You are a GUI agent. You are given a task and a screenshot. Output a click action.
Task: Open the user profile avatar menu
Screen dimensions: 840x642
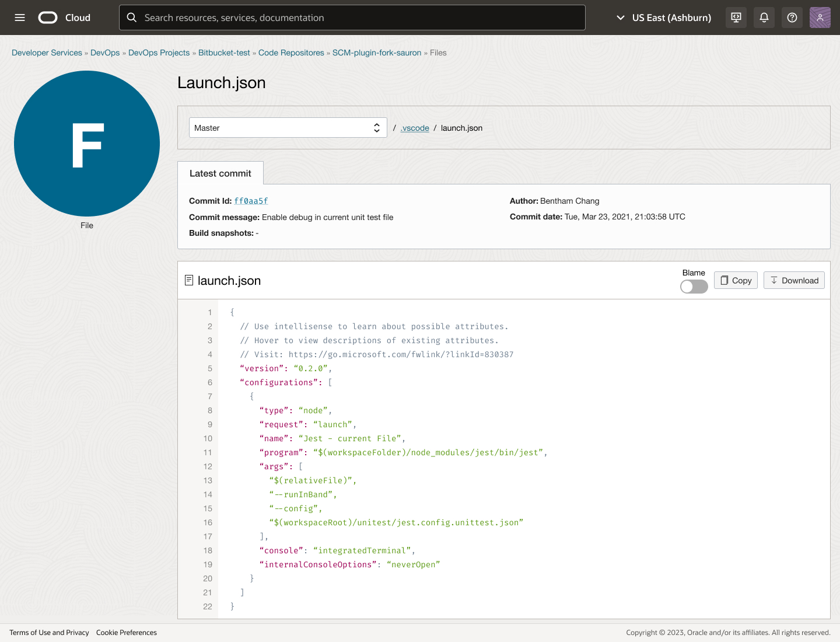820,18
